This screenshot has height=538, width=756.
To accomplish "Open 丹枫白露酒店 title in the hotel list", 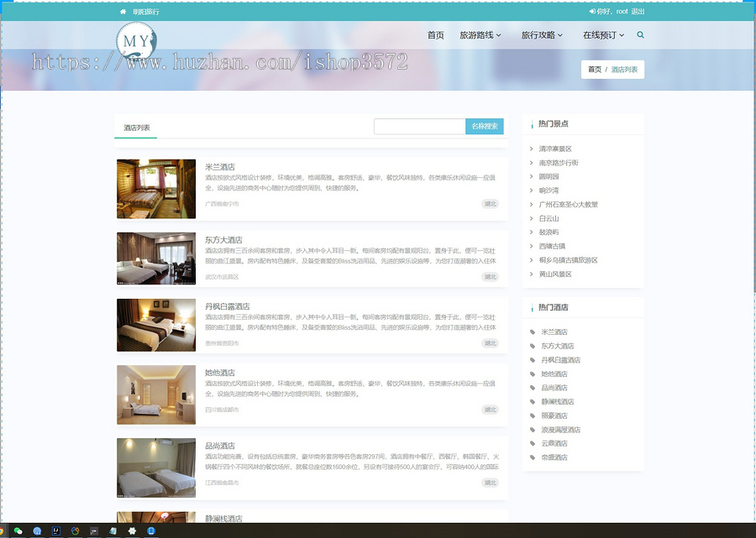I will coord(227,306).
